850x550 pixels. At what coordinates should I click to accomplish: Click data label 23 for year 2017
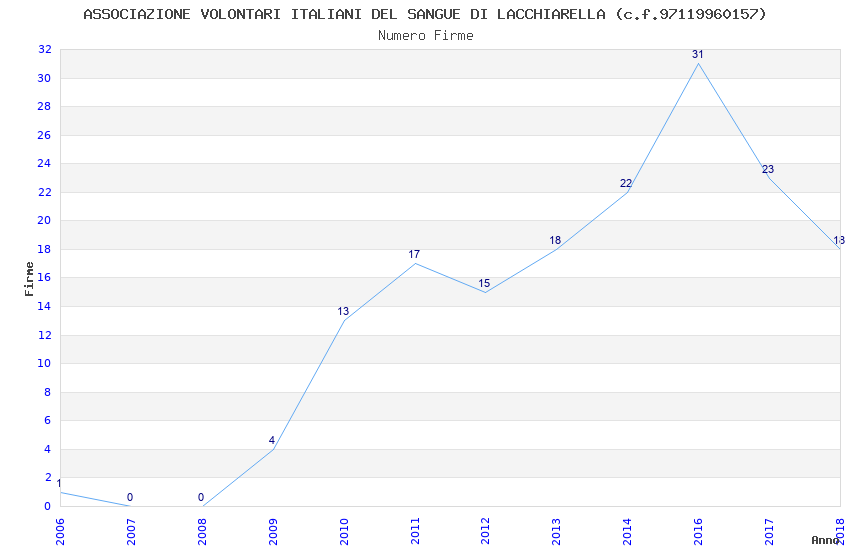click(768, 169)
